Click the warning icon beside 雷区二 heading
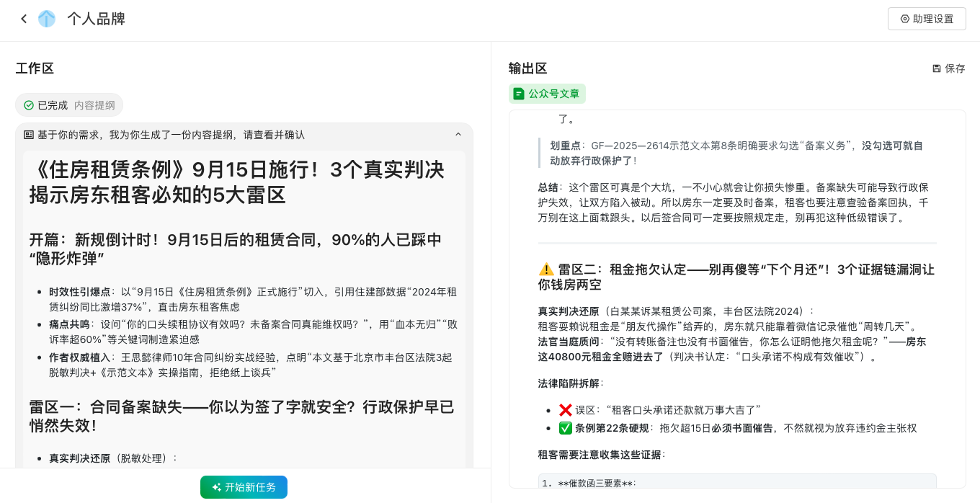Screen dimensions: 980x503 coord(546,270)
